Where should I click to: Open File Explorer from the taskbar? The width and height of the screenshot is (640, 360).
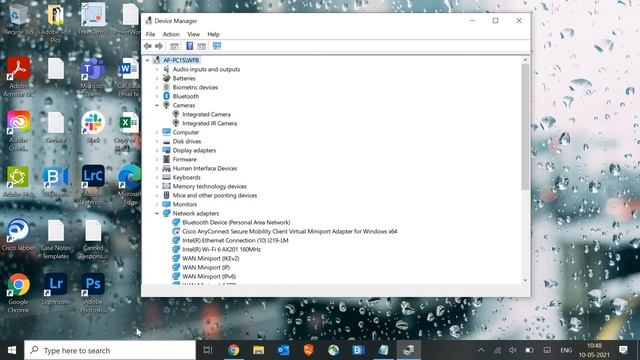tap(258, 350)
